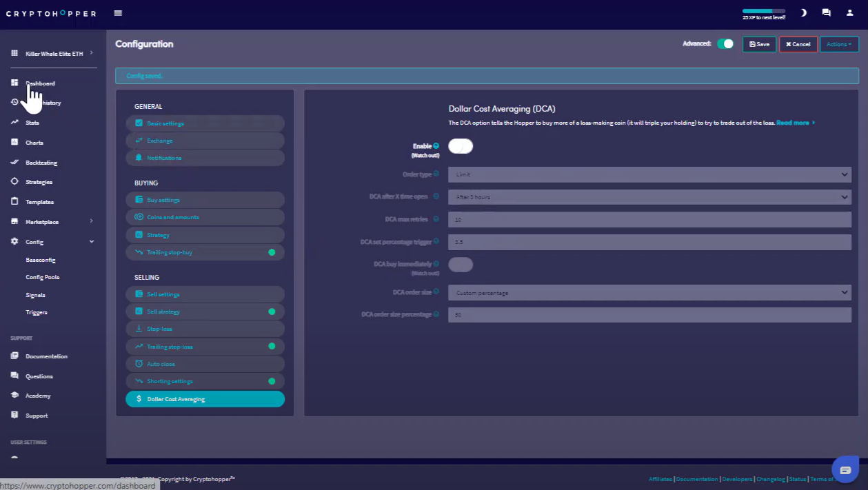Toggle the DCA buy immediately switch
The height and width of the screenshot is (490, 868).
click(461, 264)
